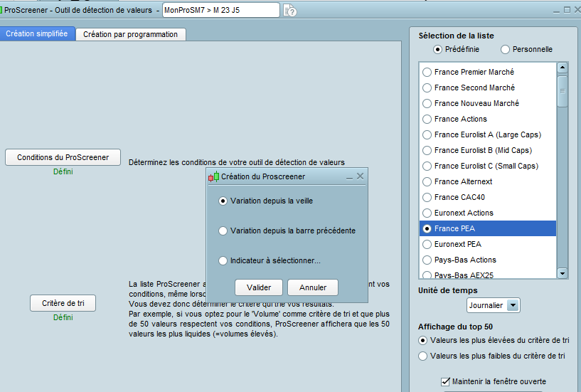Viewport: 581px width, 392px height.
Task: Maximize the ProScreener main window
Action: click(567, 10)
